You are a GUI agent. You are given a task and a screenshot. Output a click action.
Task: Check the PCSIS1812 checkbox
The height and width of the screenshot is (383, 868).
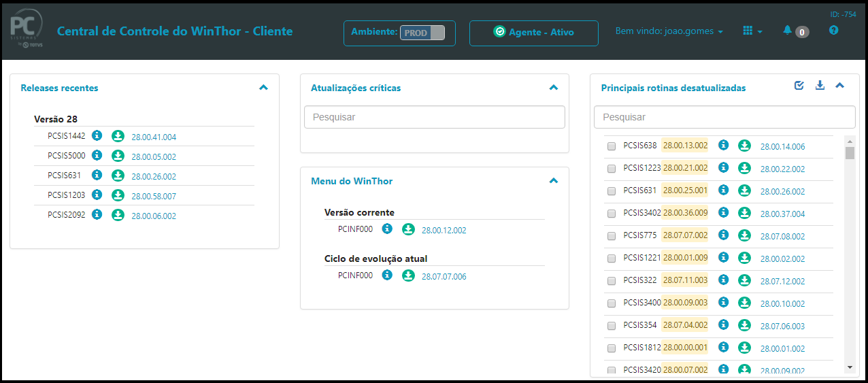point(611,348)
